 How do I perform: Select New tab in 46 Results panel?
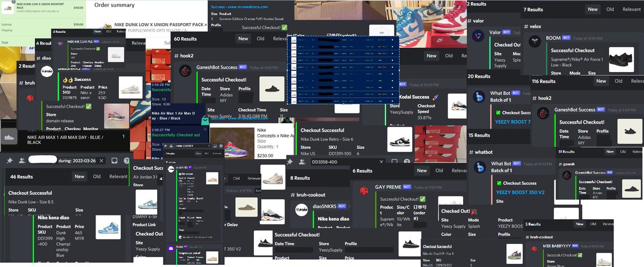[79, 176]
